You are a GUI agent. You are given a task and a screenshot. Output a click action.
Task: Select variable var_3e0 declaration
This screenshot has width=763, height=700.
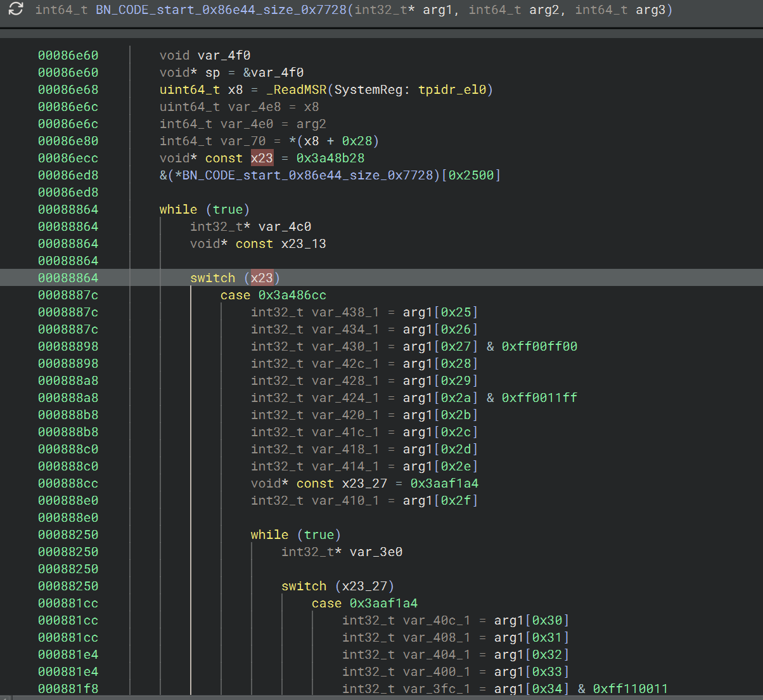click(376, 552)
